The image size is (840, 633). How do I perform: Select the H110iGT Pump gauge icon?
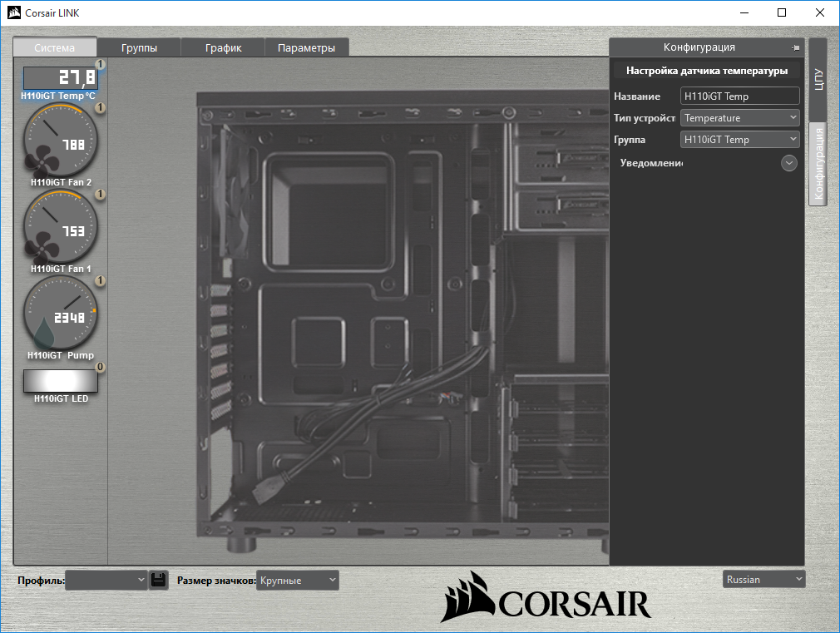[x=61, y=313]
